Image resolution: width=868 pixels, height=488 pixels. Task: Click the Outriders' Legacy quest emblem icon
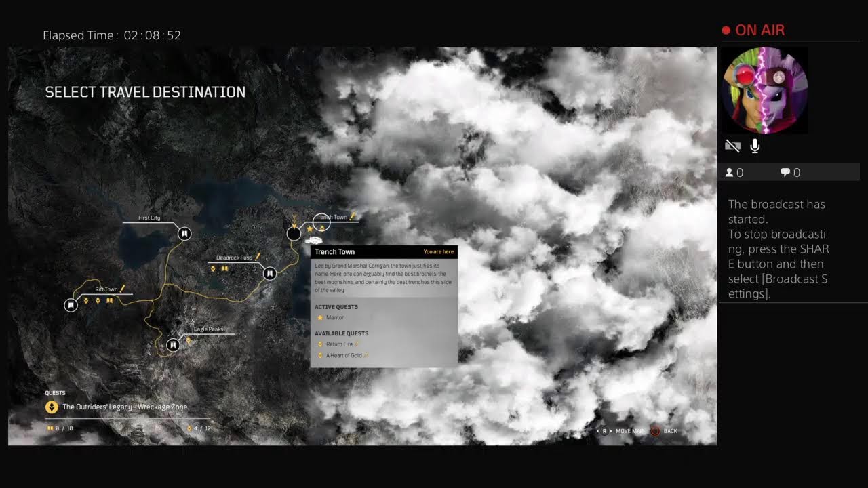click(x=51, y=407)
